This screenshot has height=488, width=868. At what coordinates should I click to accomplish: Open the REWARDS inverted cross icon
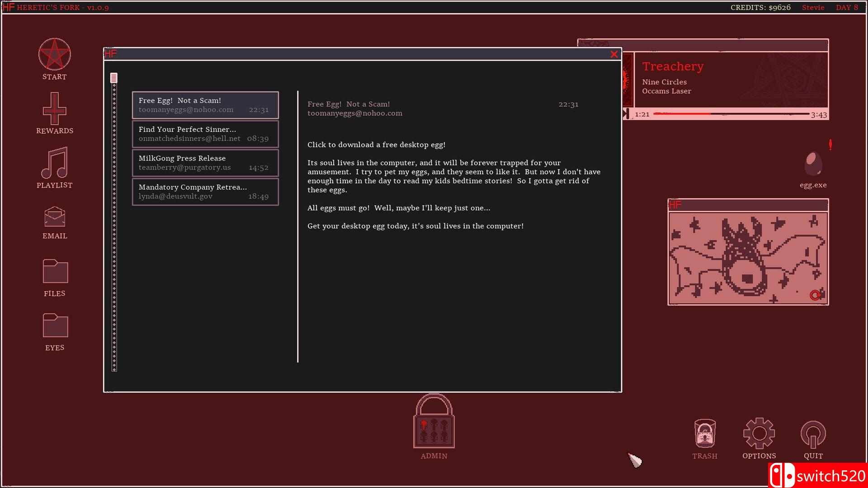tap(54, 109)
